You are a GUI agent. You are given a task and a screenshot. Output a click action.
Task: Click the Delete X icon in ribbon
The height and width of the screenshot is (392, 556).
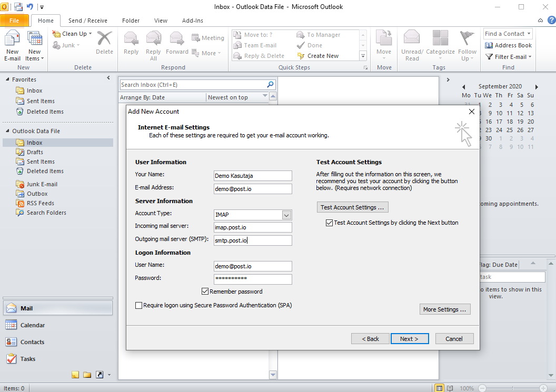104,38
